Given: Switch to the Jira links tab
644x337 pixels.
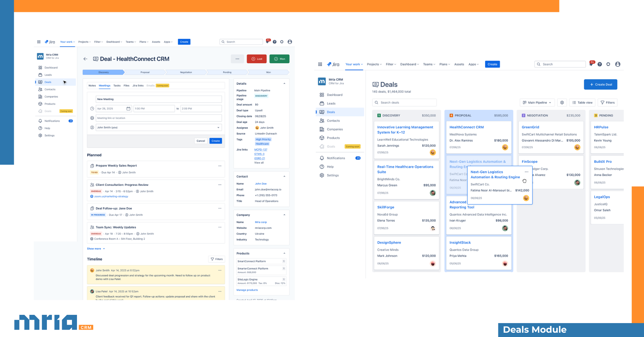Looking at the screenshot, I should (138, 86).
